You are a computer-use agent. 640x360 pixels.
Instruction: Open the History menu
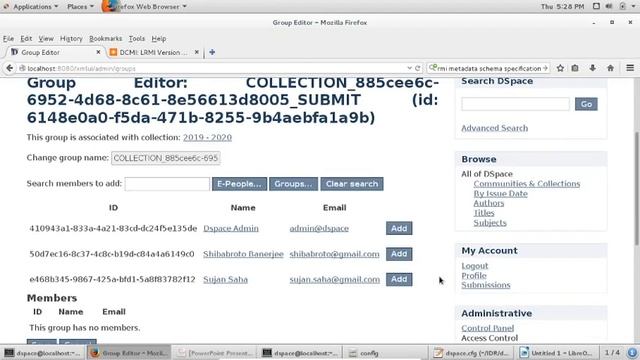71,38
